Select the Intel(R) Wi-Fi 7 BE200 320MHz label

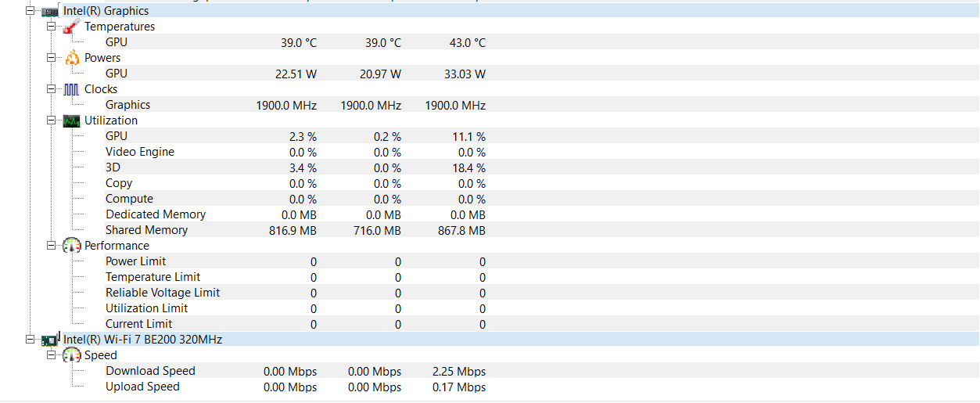coord(143,340)
